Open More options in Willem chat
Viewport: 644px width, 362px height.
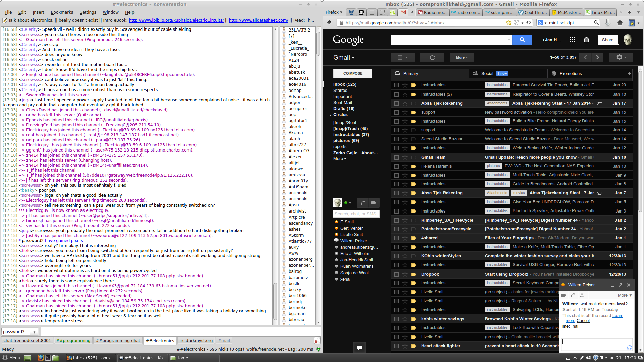click(625, 295)
